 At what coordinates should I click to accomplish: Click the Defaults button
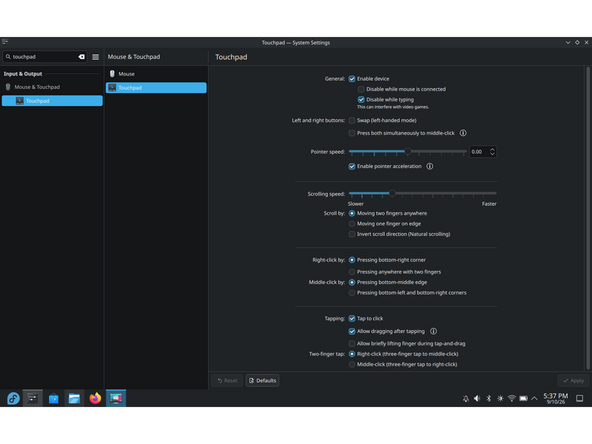pos(262,381)
